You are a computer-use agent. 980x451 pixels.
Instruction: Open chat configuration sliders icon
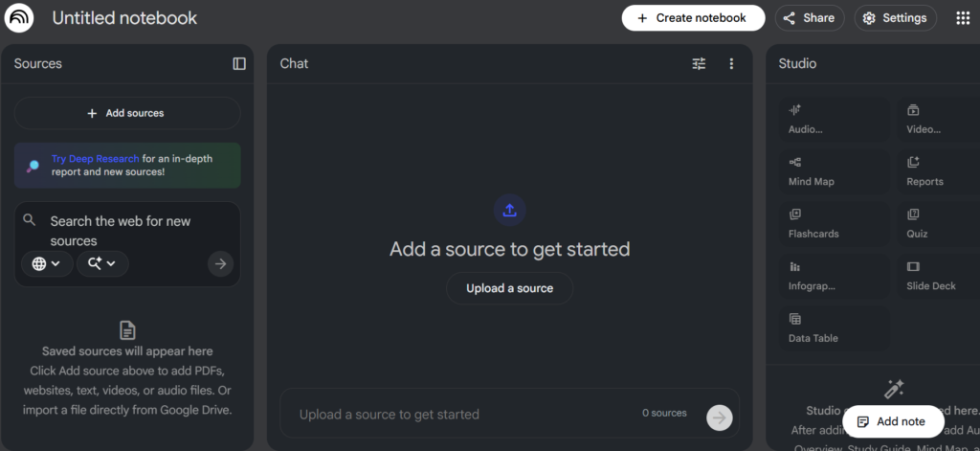click(699, 63)
